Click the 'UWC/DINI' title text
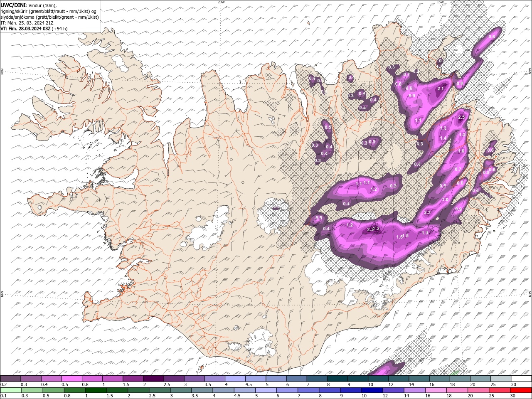 click(13, 5)
